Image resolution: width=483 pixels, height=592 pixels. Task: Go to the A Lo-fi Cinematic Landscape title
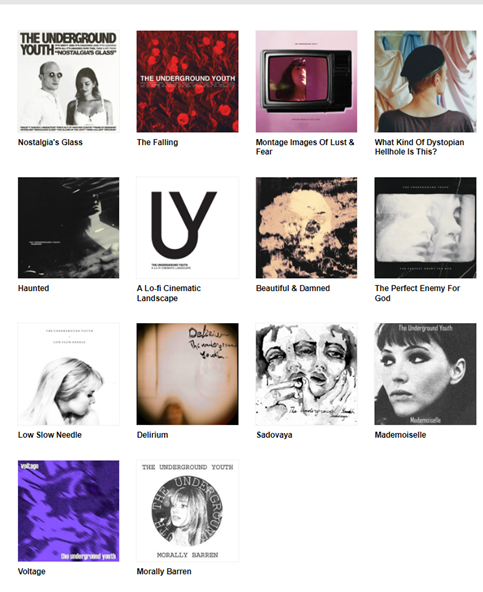(x=169, y=293)
